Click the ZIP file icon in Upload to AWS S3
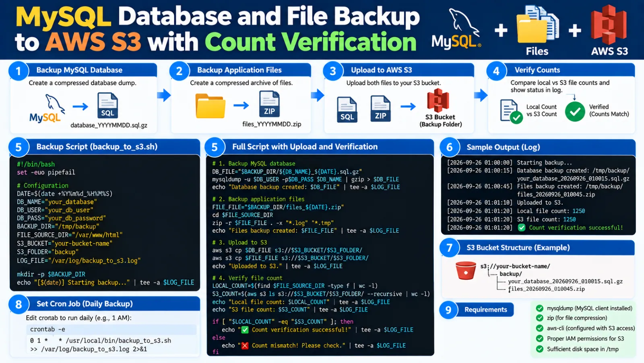Screen dimensions: 644x363 point(380,109)
